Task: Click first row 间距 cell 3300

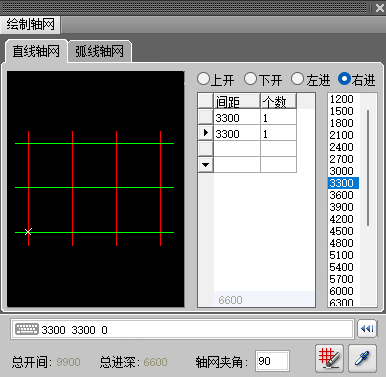Action: click(237, 117)
